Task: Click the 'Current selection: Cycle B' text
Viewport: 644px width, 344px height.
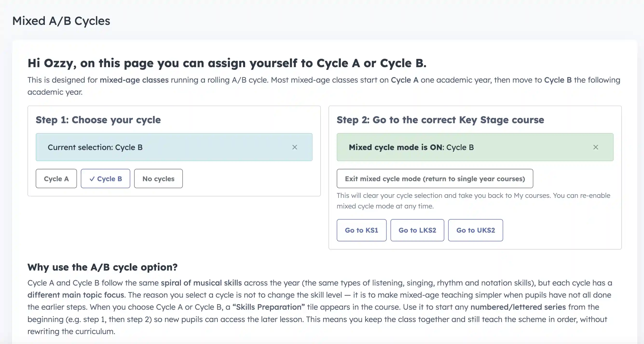Action: (95, 147)
